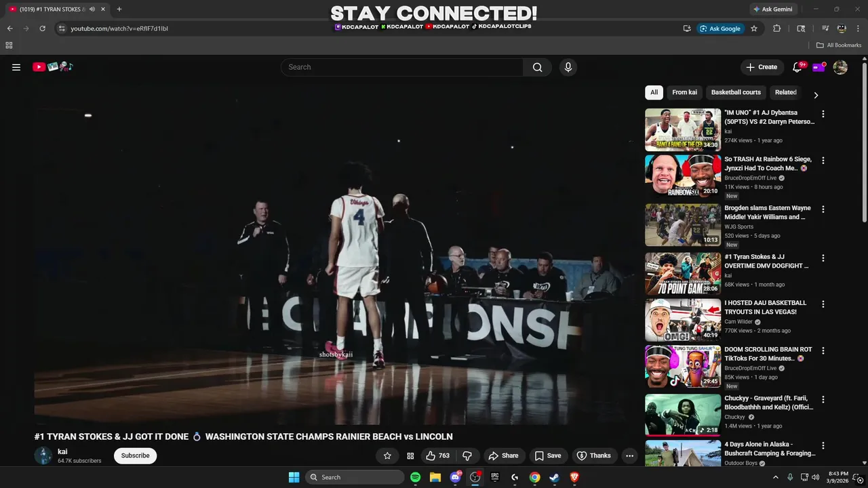Open YouTube notifications bell
This screenshot has height=488, width=868.
[x=797, y=67]
